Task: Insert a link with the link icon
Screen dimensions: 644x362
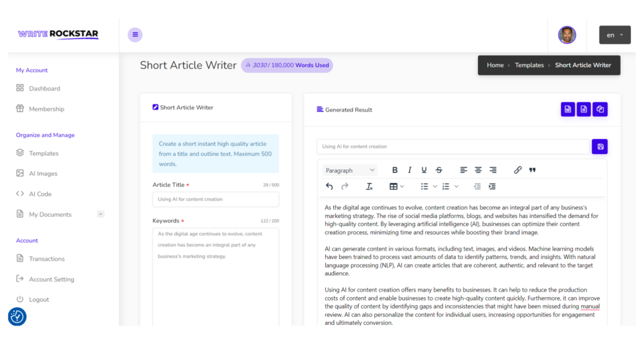Action: pyautogui.click(x=518, y=170)
